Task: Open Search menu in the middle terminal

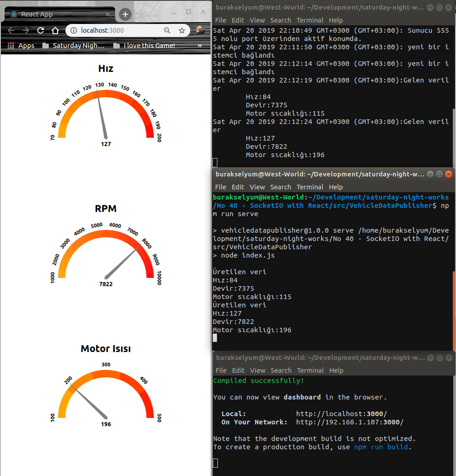Action: [x=281, y=187]
